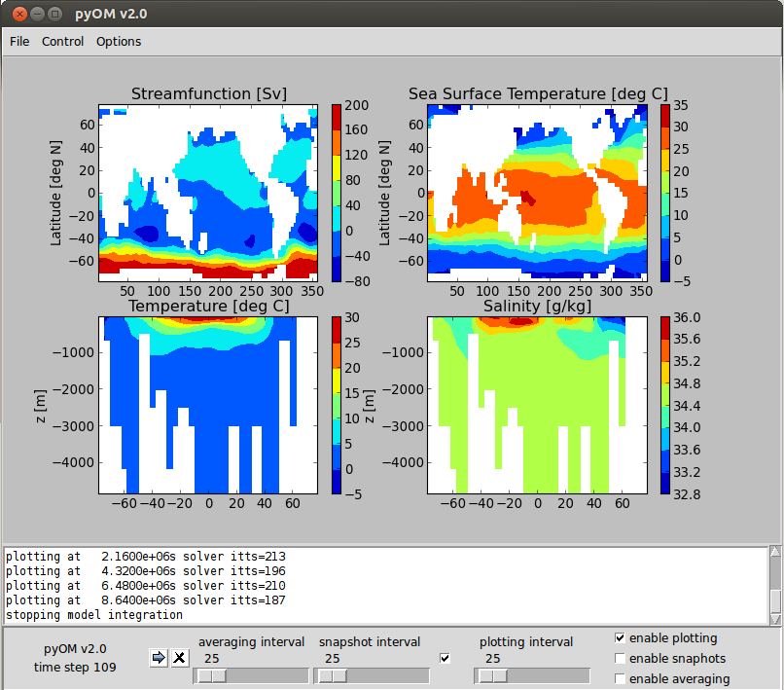
Task: Turn on enable snapshots
Action: 621,659
